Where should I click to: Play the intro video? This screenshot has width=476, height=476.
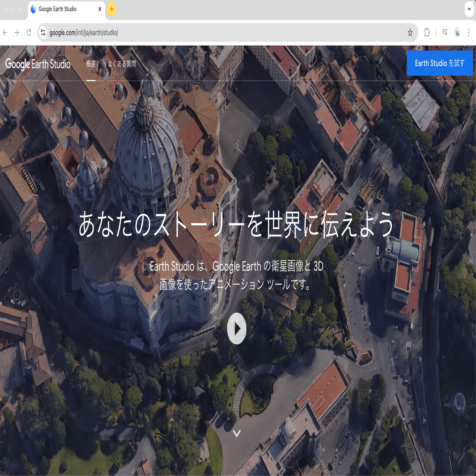[237, 329]
